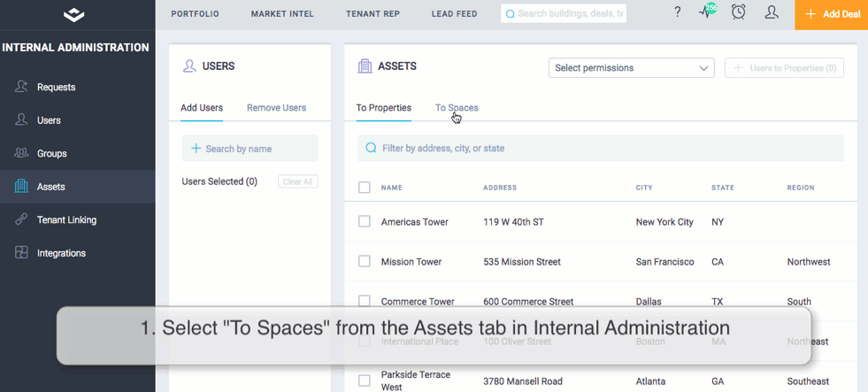Click the company logo icon at top left

74,14
